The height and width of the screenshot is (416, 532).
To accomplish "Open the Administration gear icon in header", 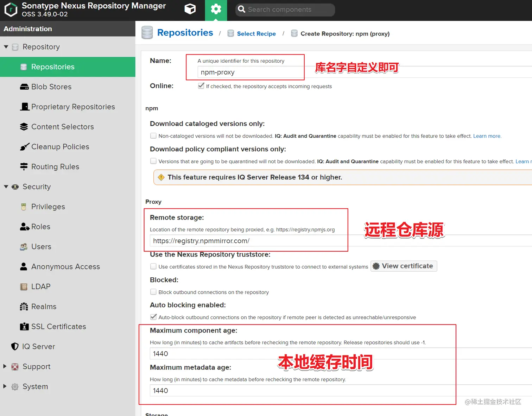I will coord(216,9).
